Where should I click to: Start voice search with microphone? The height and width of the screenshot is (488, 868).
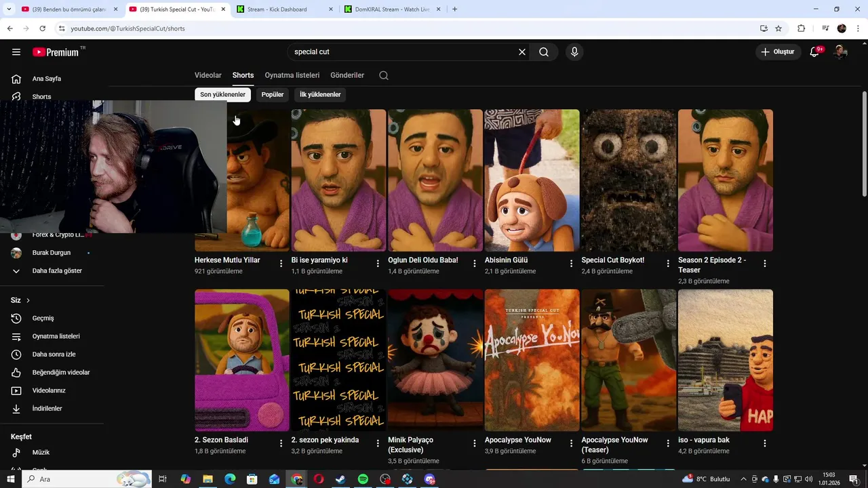click(x=574, y=52)
